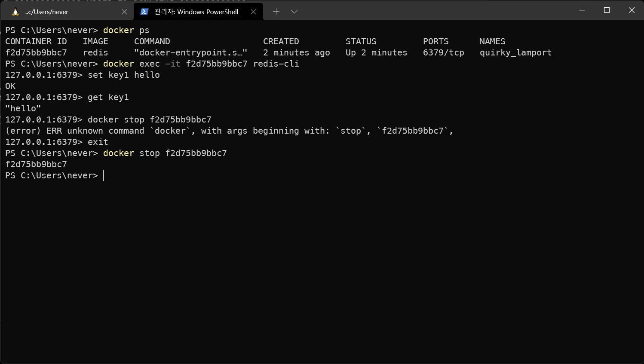Click the PORTS column header
This screenshot has height=364, width=644.
(436, 41)
